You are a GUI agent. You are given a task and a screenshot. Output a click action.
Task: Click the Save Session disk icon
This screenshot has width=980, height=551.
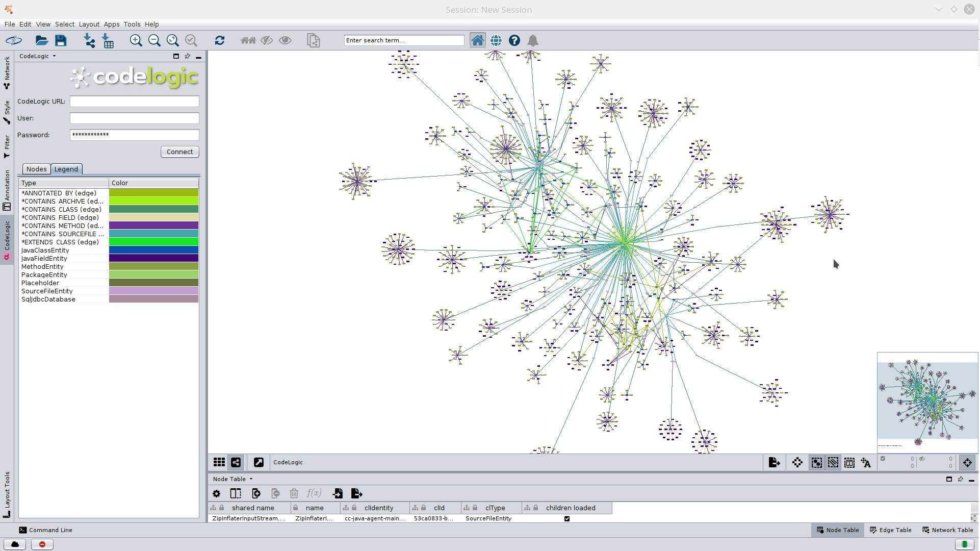61,40
